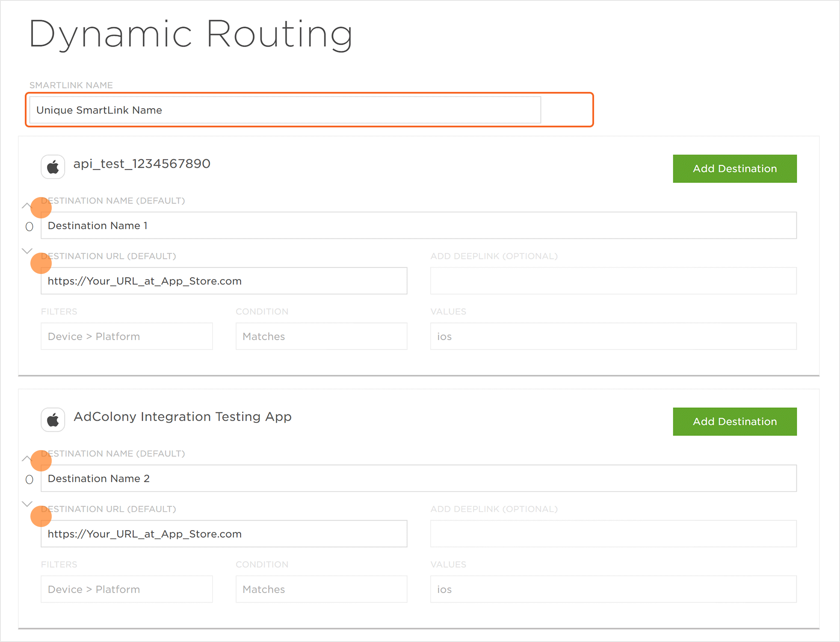The image size is (840, 642).
Task: Click Apple icon beside AdColony Integration Testing App
Action: pyautogui.click(x=53, y=420)
